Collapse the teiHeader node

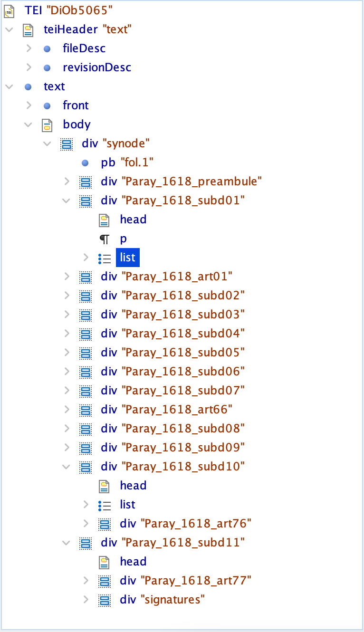pos(9,29)
